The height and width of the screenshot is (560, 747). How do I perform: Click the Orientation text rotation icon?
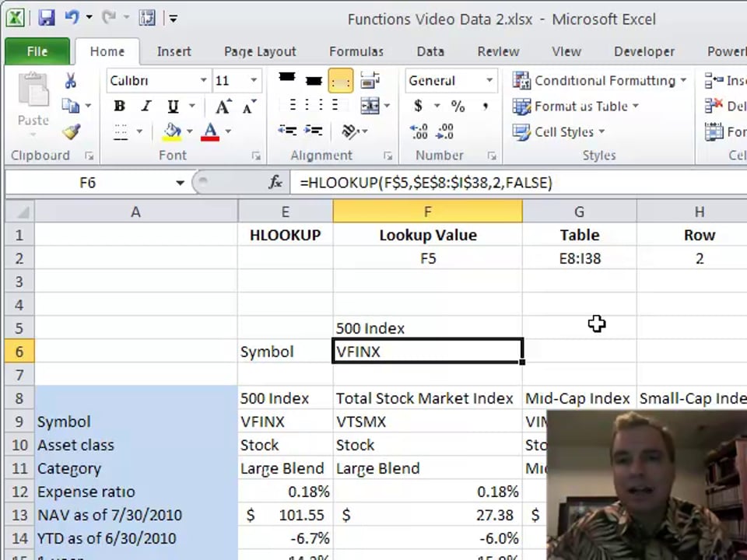[x=351, y=131]
